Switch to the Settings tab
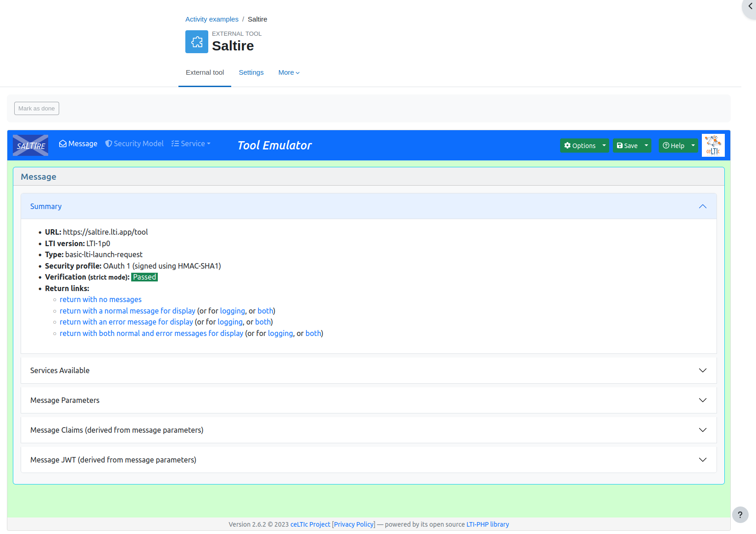This screenshot has height=534, width=756. point(251,72)
